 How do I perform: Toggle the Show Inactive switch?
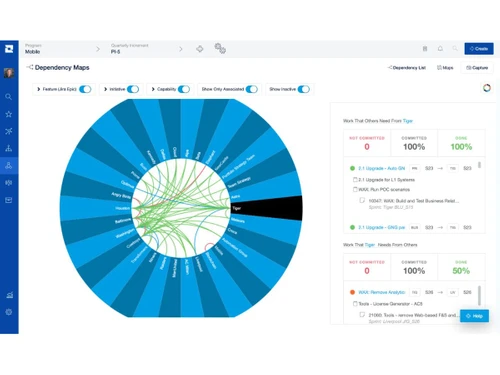point(304,89)
